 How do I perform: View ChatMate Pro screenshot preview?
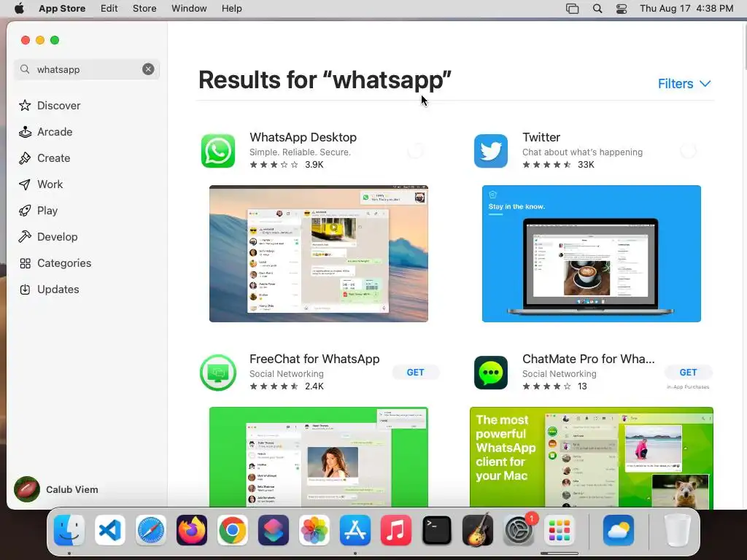point(591,456)
